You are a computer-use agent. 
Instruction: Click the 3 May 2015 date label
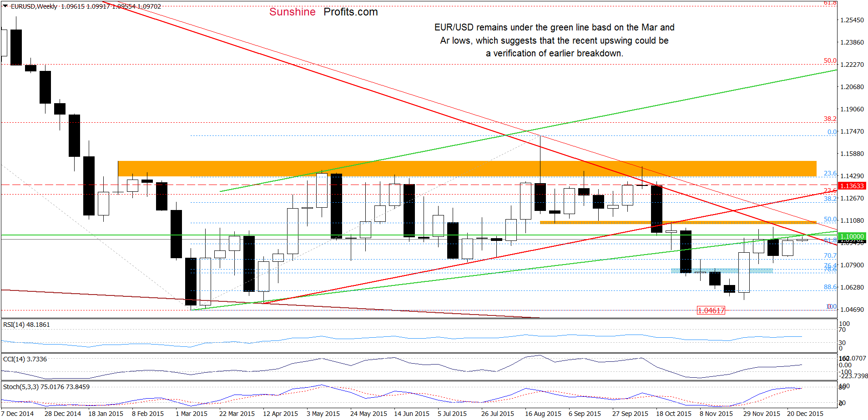point(323,414)
